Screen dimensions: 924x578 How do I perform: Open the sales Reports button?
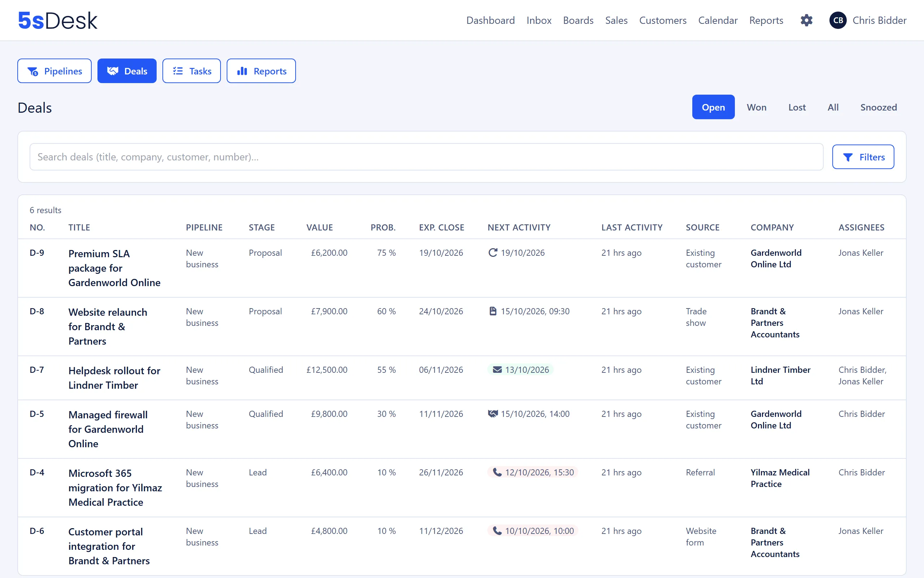(261, 71)
